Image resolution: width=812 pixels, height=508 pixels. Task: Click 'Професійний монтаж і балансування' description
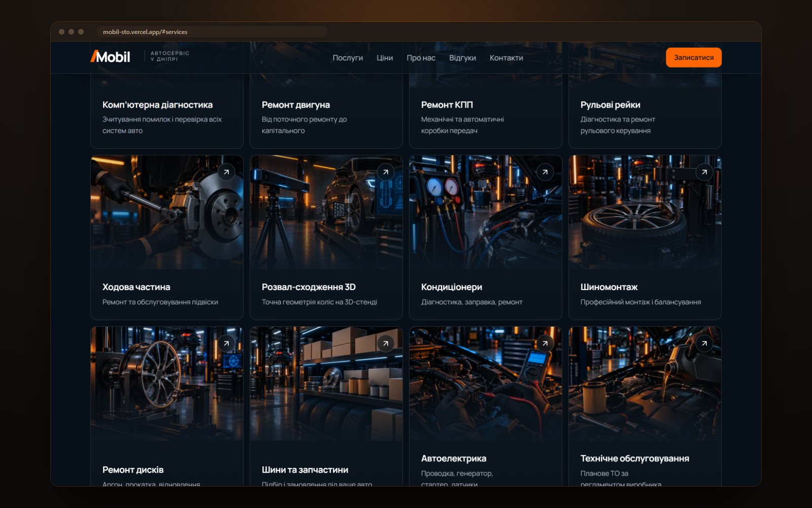(641, 302)
